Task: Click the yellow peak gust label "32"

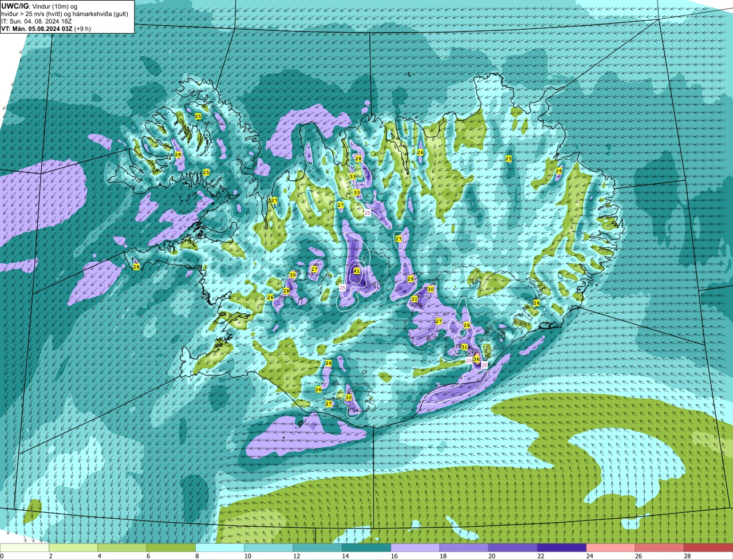Action: 348,397
